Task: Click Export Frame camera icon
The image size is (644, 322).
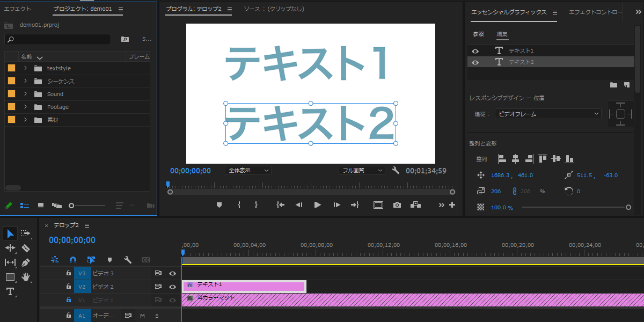Action: click(397, 204)
